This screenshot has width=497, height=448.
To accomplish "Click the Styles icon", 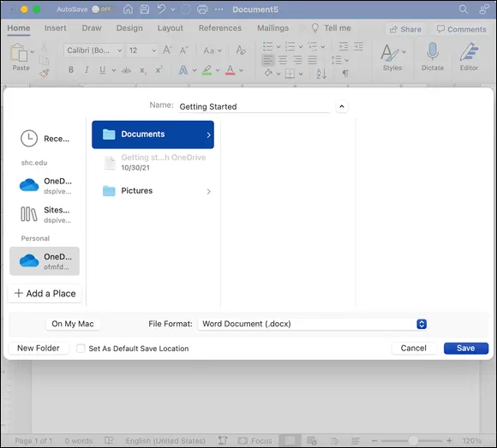I will point(390,52).
